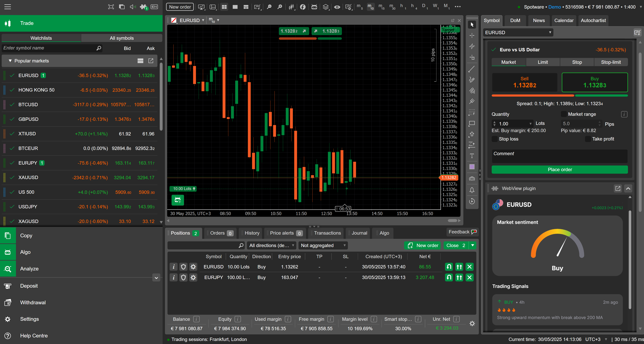Image resolution: width=644 pixels, height=344 pixels.
Task: Select the text drawing tool
Action: click(x=472, y=156)
